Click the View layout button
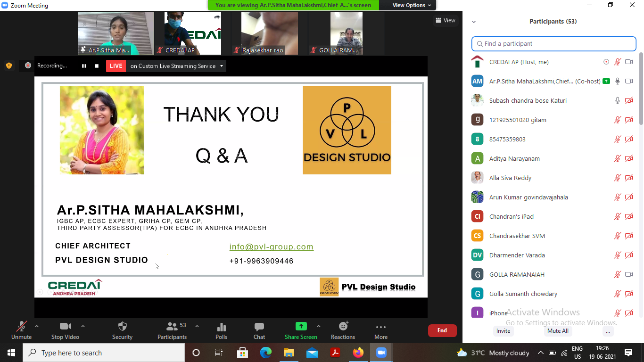Viewport: 644px width, 362px height. [446, 20]
